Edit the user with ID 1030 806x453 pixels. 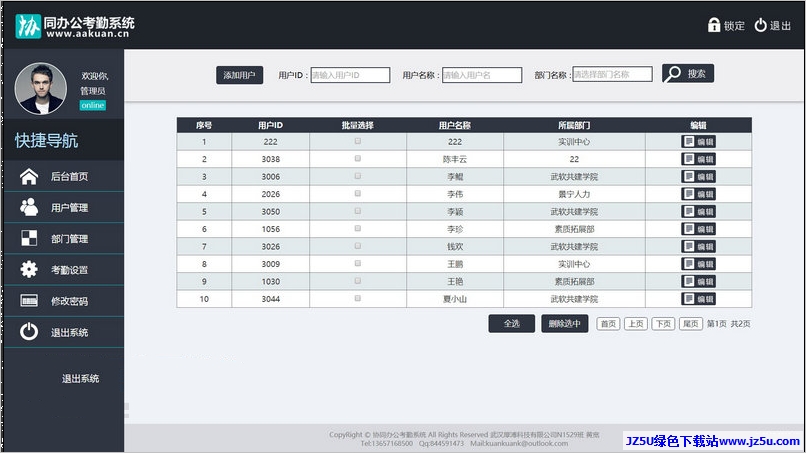pyautogui.click(x=699, y=281)
